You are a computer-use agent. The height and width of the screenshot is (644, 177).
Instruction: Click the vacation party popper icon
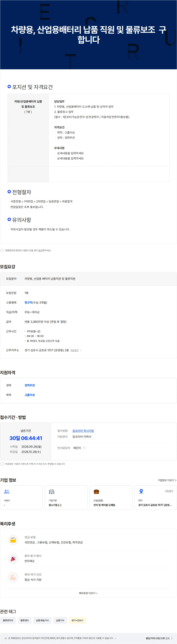coord(13,558)
